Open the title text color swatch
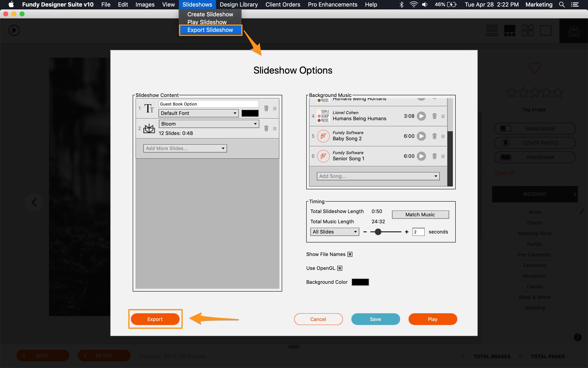Viewport: 588px width, 368px height. (250, 113)
